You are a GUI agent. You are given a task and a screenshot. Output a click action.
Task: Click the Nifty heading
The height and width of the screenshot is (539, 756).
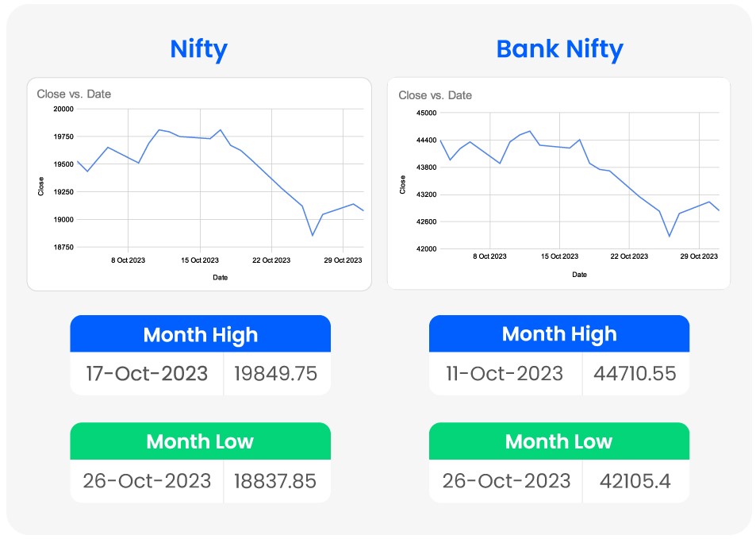point(198,50)
